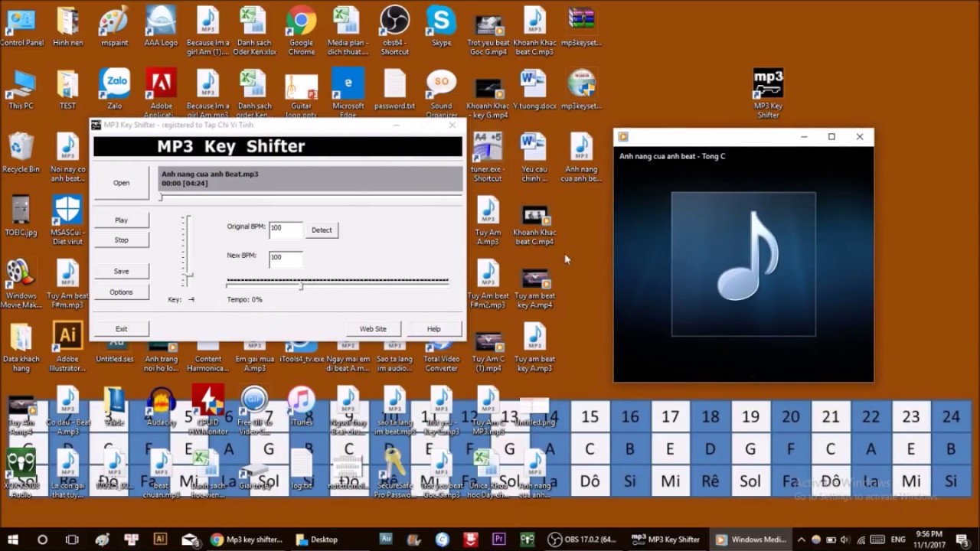Open Task View on the taskbar
The height and width of the screenshot is (551, 980).
pos(72,540)
